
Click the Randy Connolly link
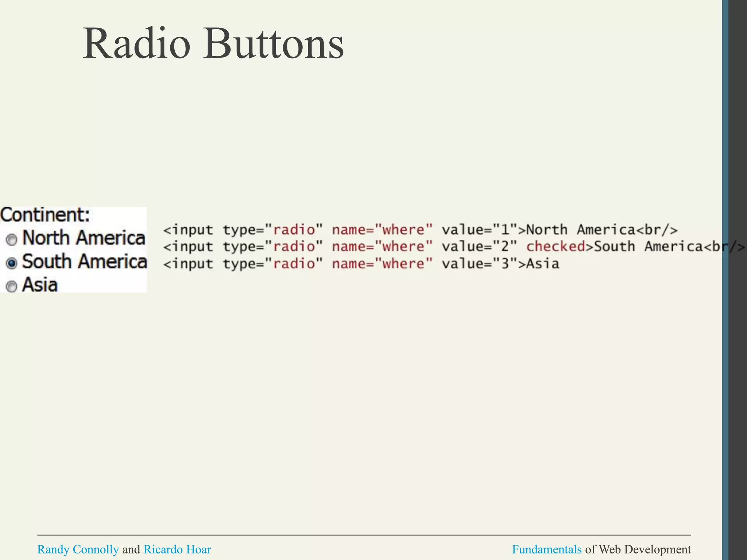(x=78, y=549)
